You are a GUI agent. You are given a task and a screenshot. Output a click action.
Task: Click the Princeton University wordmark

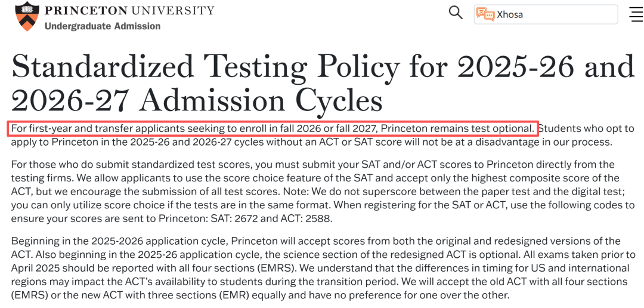(129, 11)
